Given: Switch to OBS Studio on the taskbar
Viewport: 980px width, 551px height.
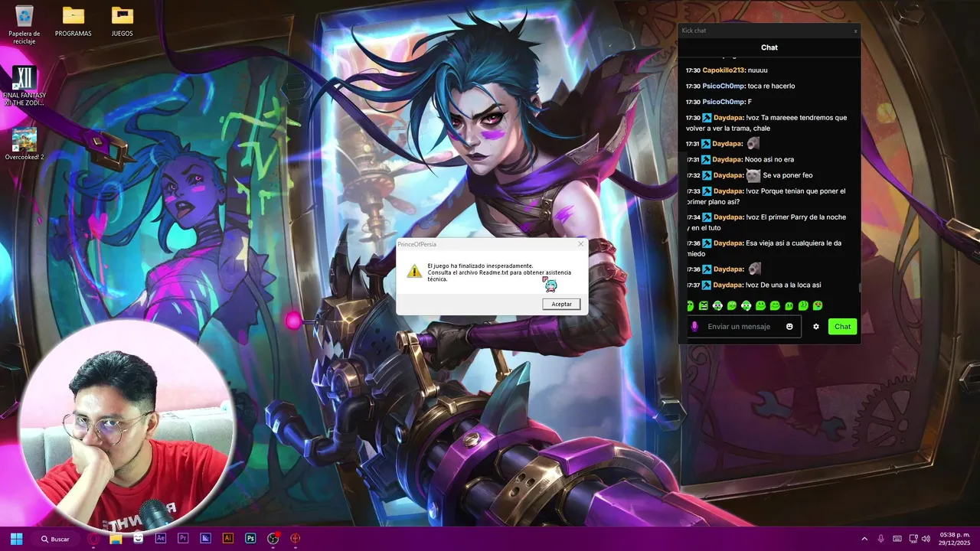Looking at the screenshot, I should click(273, 539).
